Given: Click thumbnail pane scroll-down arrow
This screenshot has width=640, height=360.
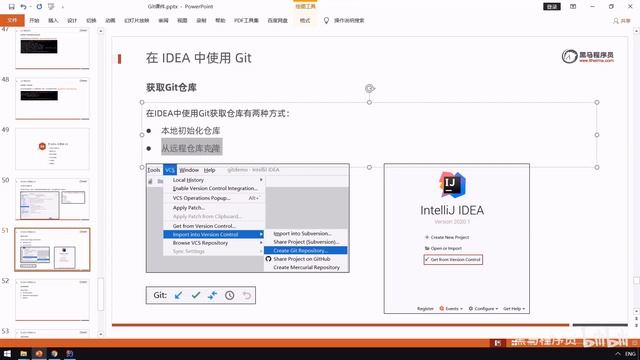Looking at the screenshot, I should point(100,334).
